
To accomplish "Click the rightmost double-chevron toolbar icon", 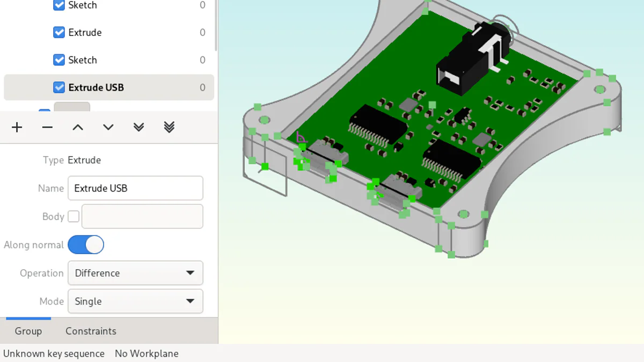I will pyautogui.click(x=169, y=127).
